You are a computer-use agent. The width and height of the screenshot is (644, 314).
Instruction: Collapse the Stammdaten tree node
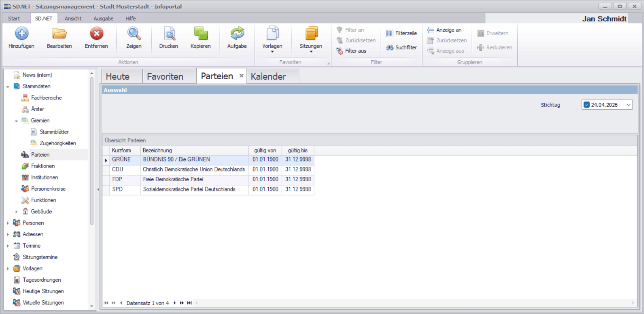tap(8, 87)
